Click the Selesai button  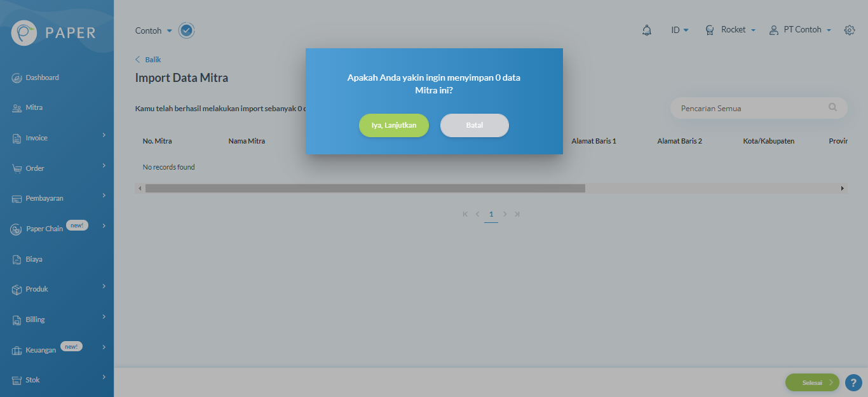(812, 382)
